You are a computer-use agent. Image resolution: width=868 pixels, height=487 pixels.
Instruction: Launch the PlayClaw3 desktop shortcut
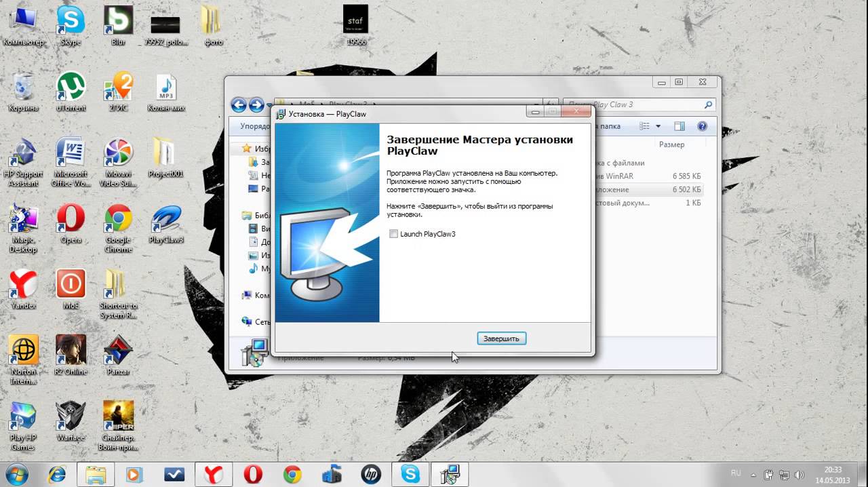(x=166, y=225)
